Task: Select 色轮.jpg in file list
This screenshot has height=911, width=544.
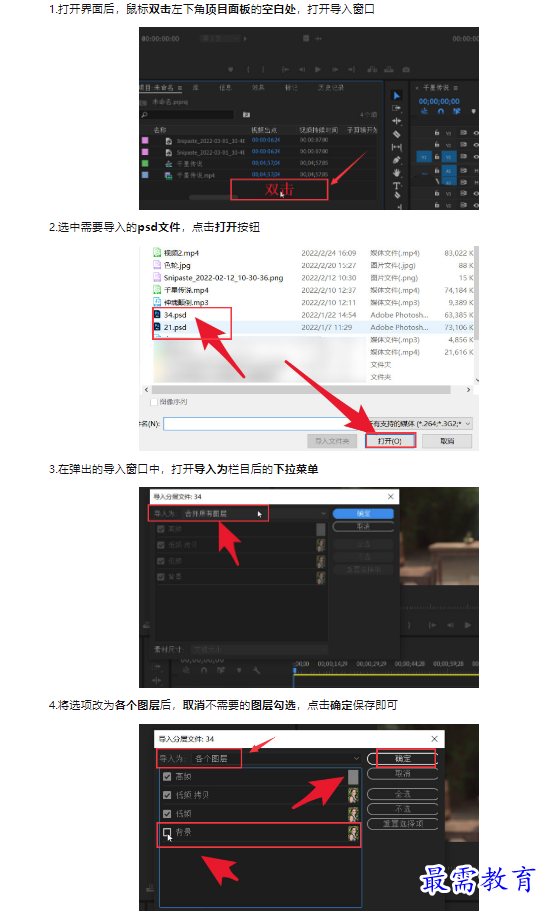Action: (x=177, y=266)
